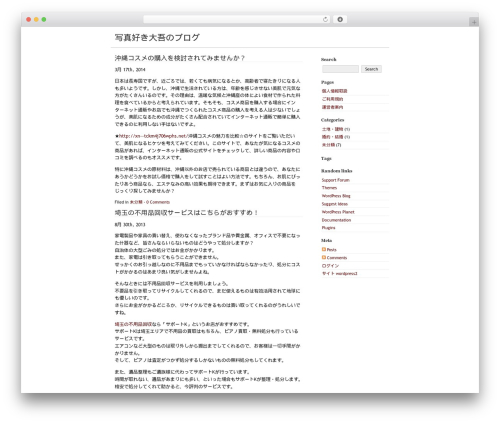
Task: Open the 婚約・結婚 (1) category
Action: (x=336, y=137)
